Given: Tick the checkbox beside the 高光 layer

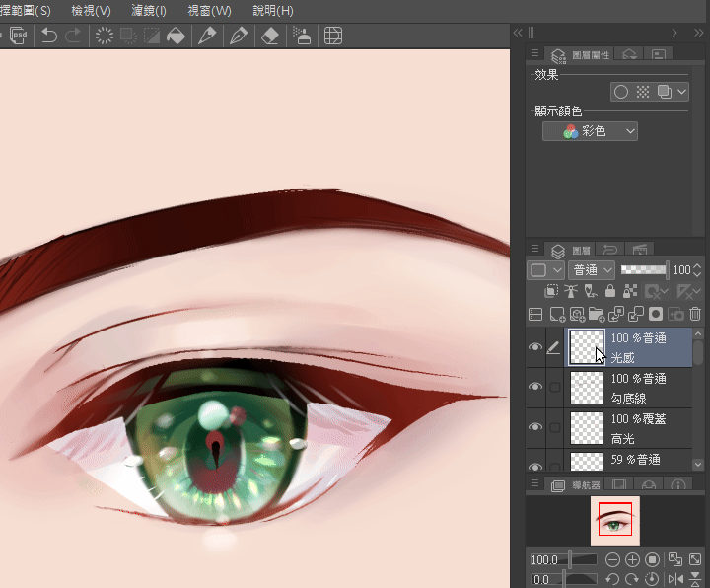Looking at the screenshot, I should pos(554,427).
